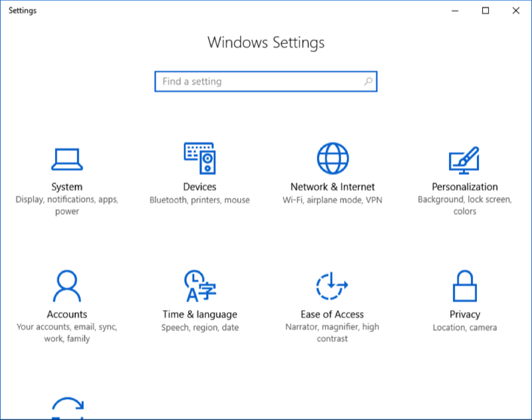Image resolution: width=532 pixels, height=420 pixels.
Task: Click 'Bluetooth, printers, mouse' description
Action: coord(199,200)
